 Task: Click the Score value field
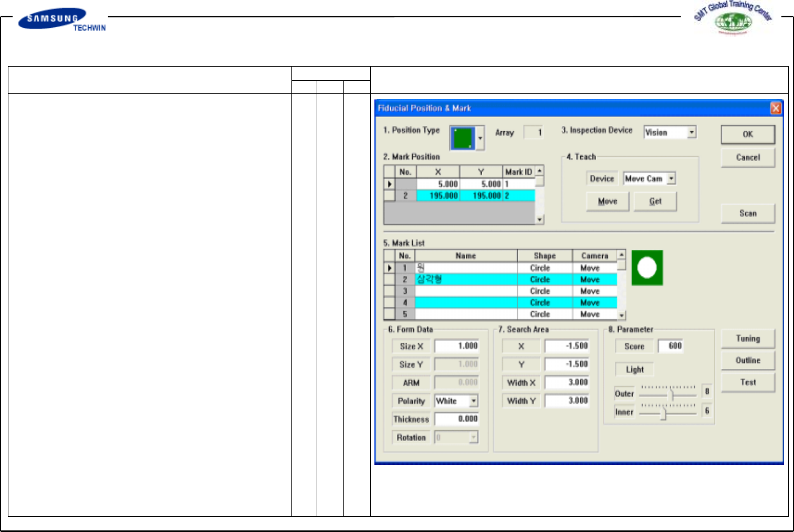tap(671, 346)
